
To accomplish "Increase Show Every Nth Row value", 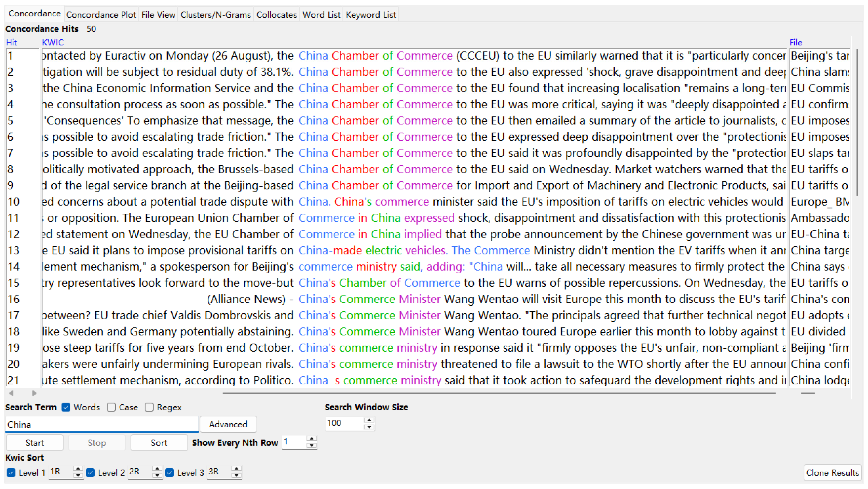I will tap(312, 439).
